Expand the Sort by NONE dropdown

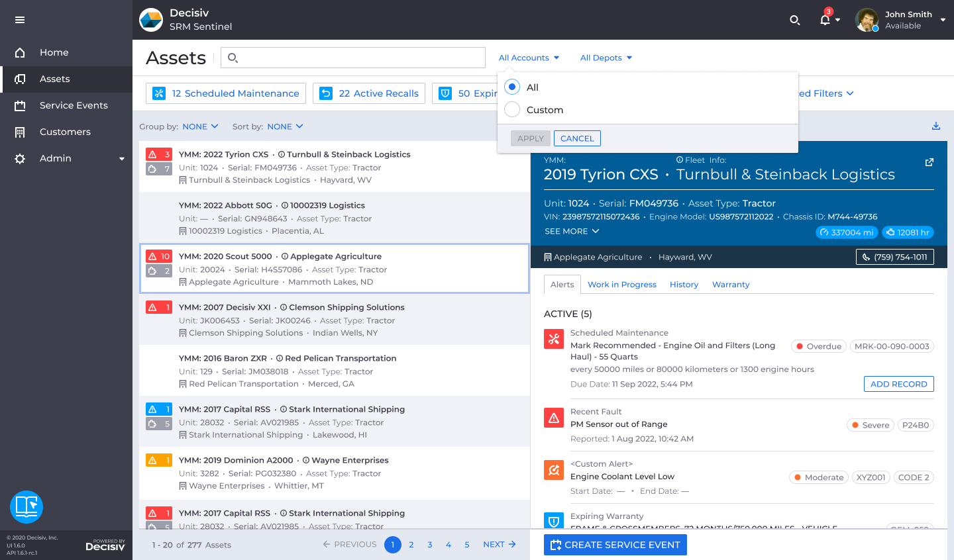point(285,126)
